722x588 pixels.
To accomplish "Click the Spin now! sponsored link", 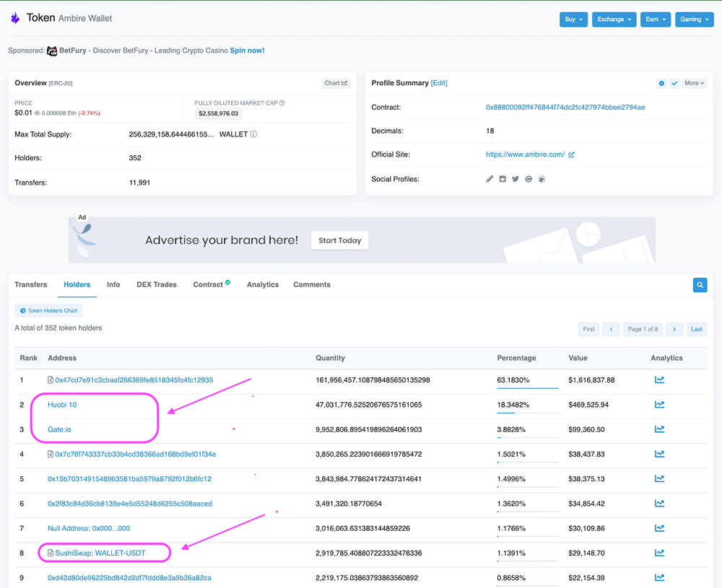I will click(247, 51).
